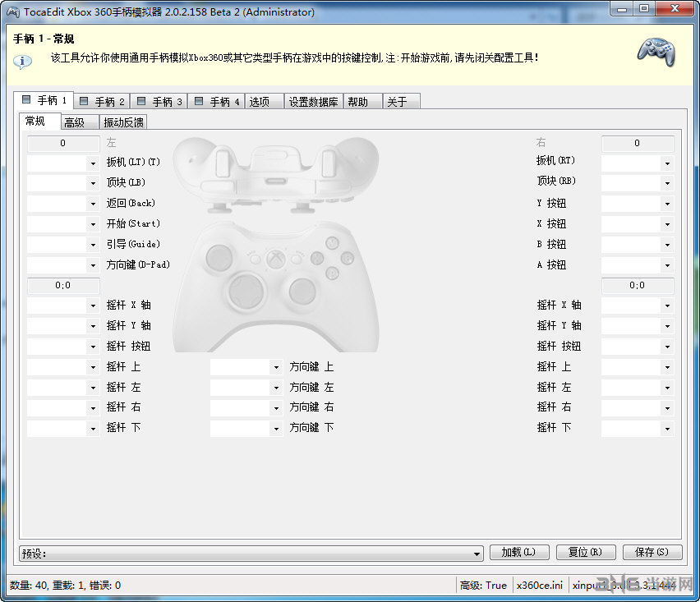The width and height of the screenshot is (700, 602).
Task: Open the 顶块 (LB) dropdown
Action: (63, 183)
